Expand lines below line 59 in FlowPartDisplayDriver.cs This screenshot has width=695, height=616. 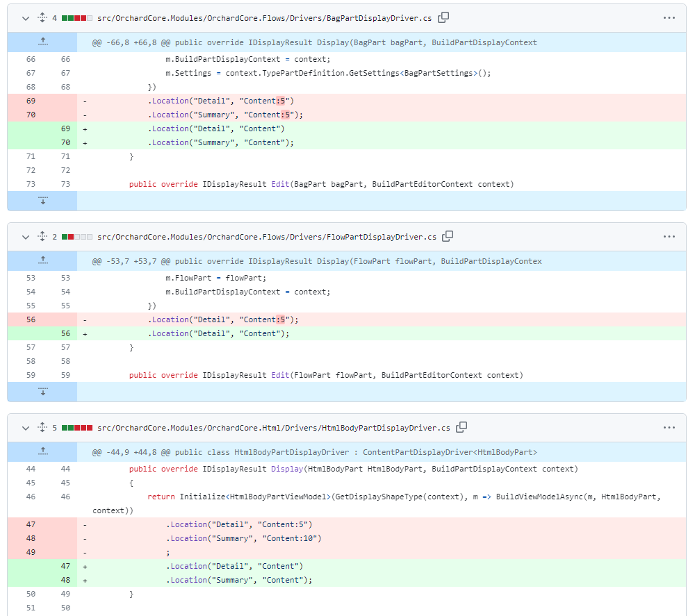(x=42, y=392)
